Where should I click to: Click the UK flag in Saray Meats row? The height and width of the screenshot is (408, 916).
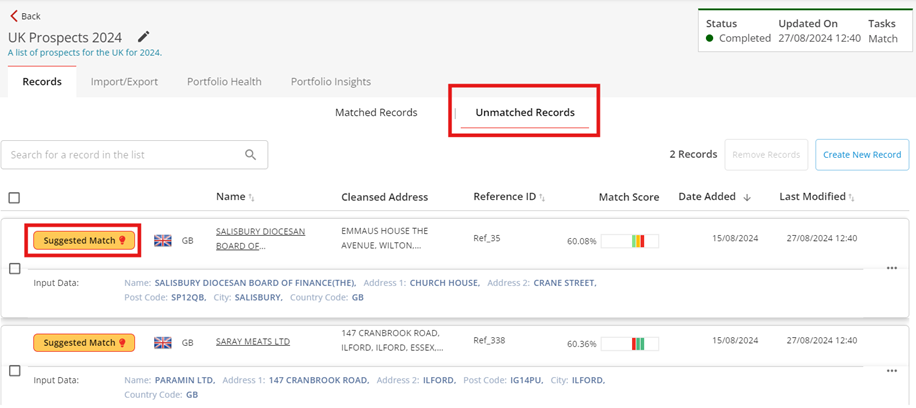163,343
